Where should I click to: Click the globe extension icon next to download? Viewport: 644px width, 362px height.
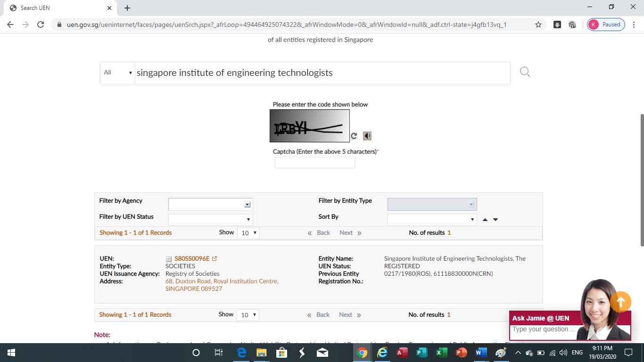pyautogui.click(x=572, y=25)
